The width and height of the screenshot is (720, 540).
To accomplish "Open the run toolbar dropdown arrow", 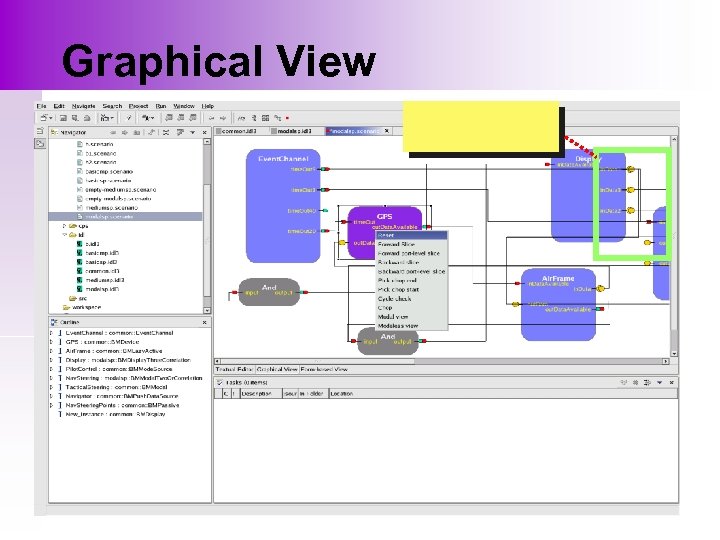I will tap(152, 118).
